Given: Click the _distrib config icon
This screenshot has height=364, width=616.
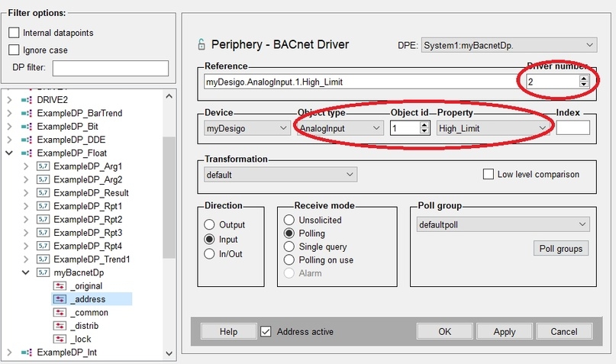Looking at the screenshot, I should pyautogui.click(x=60, y=326).
